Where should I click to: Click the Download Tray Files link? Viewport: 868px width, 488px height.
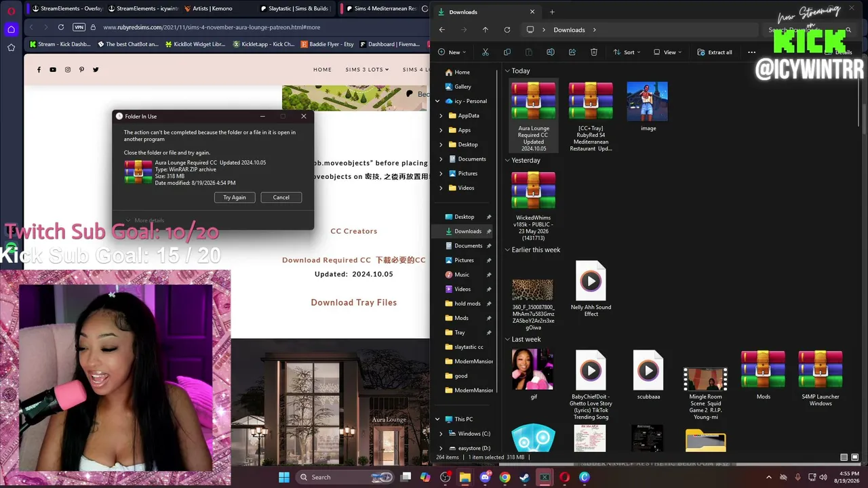pos(354,303)
